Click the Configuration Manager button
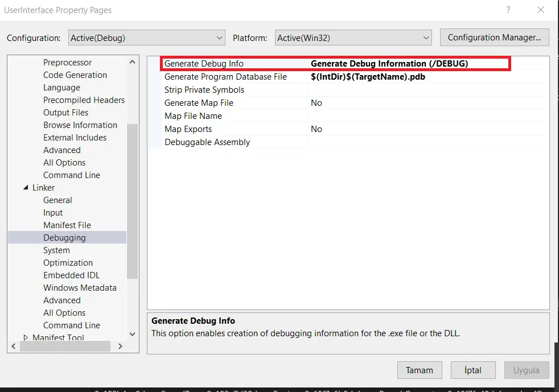This screenshot has width=559, height=392. pyautogui.click(x=494, y=37)
